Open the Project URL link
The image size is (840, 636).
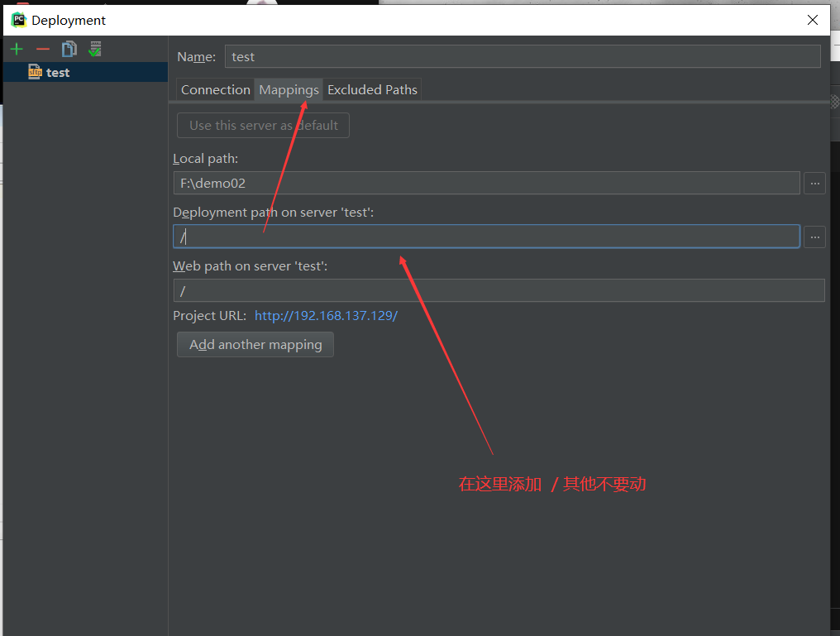(326, 315)
